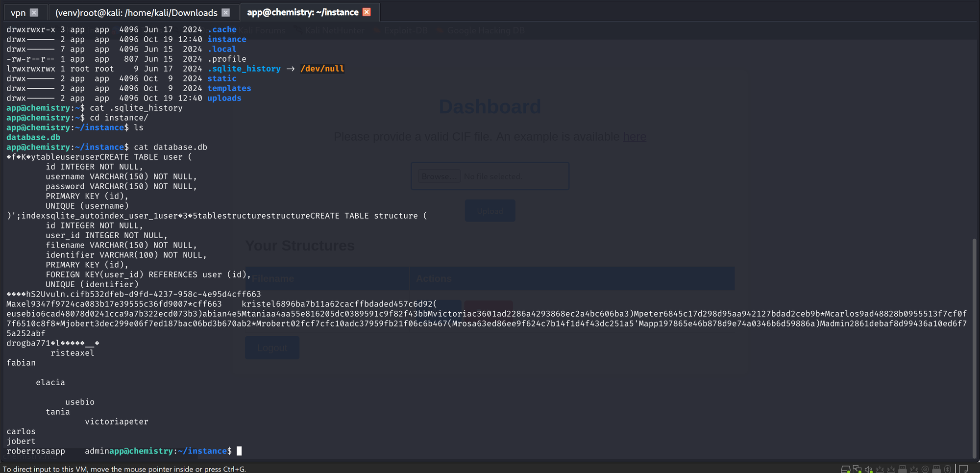This screenshot has height=473, width=980.
Task: Click the 'cat database.db' command text
Action: 171,147
